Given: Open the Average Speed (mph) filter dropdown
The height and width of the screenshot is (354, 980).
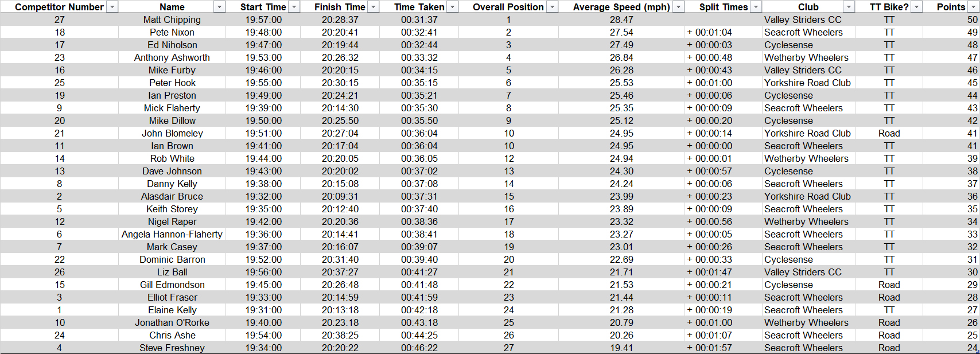Looking at the screenshot, I should click(x=678, y=7).
